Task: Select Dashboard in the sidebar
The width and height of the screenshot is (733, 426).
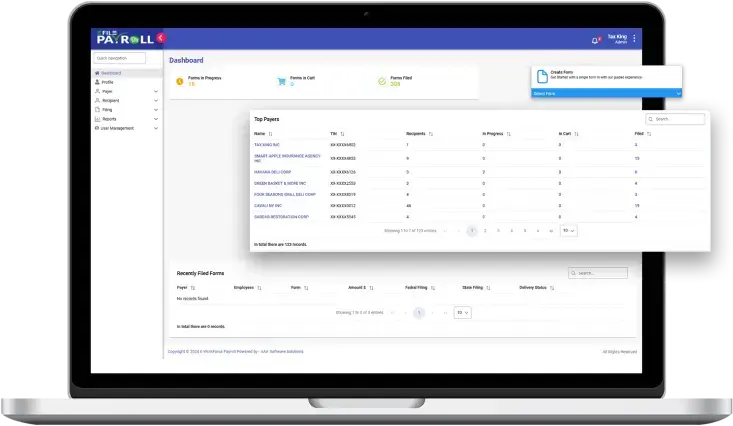Action: click(110, 73)
